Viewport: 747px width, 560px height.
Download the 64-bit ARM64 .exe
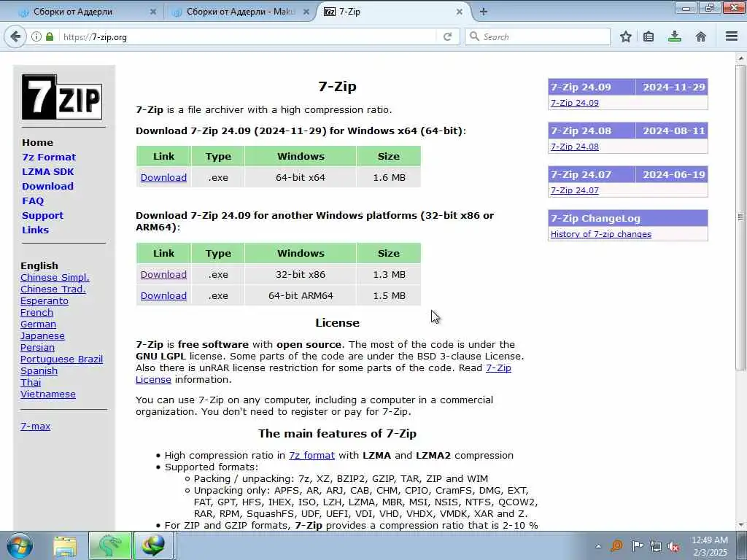pyautogui.click(x=163, y=296)
